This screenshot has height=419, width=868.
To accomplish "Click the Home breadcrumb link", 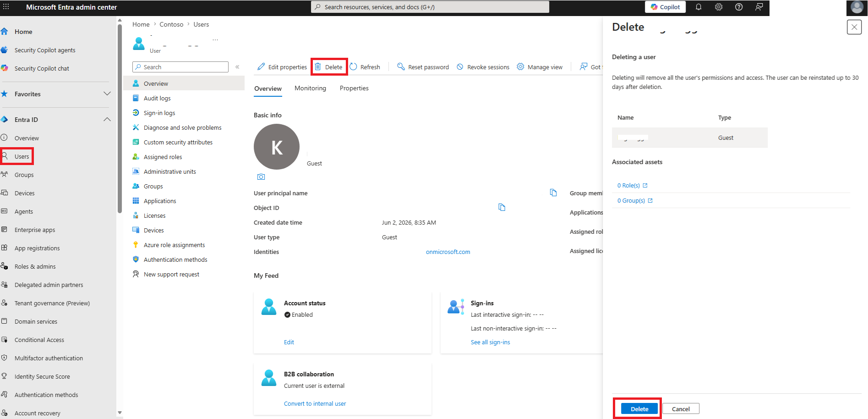I will click(x=141, y=24).
